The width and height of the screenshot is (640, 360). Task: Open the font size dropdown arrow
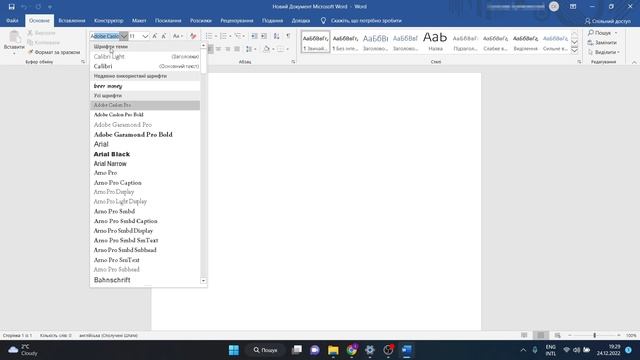pos(145,36)
